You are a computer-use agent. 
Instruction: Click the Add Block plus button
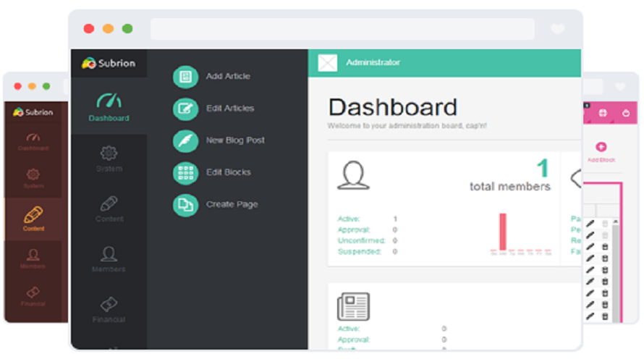click(x=601, y=148)
